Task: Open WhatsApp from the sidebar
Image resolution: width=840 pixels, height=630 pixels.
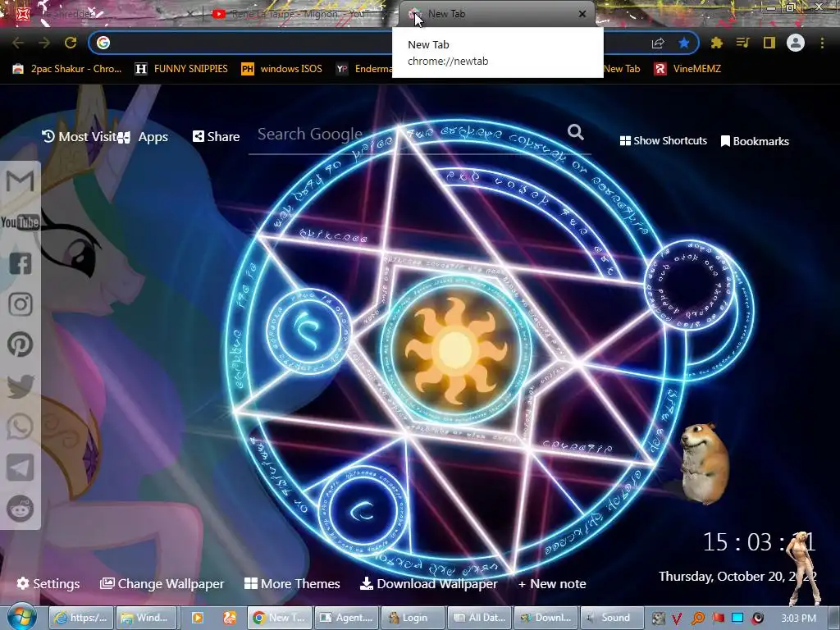Action: [x=21, y=427]
